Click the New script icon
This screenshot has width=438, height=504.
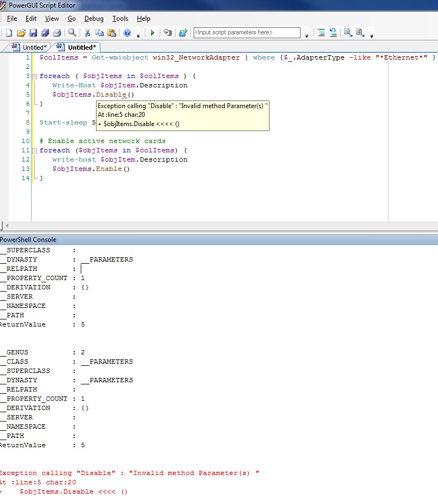click(9, 32)
